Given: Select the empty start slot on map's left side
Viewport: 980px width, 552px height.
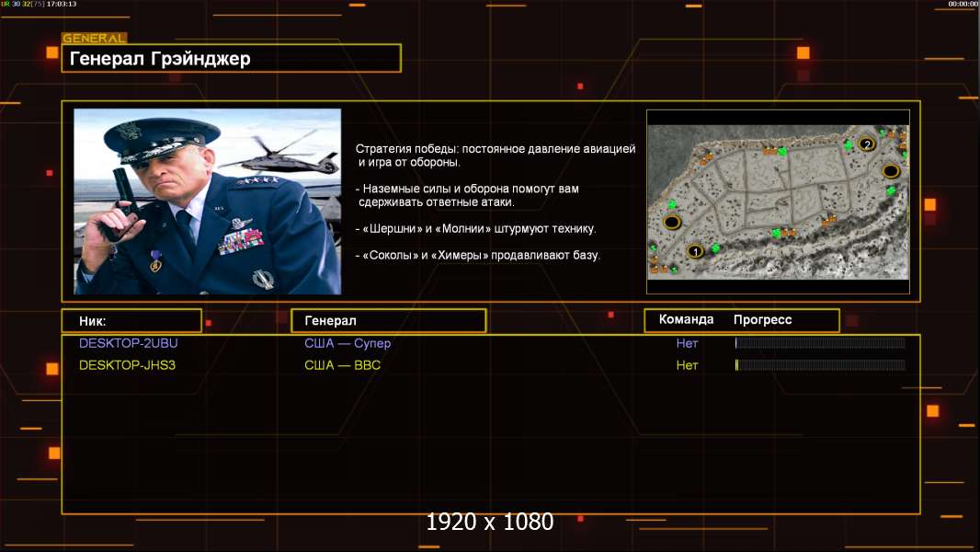Looking at the screenshot, I should pos(672,223).
